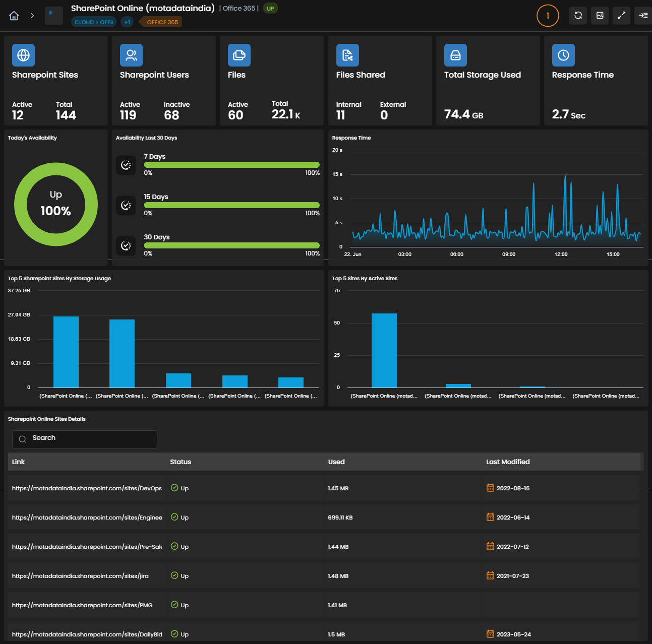The image size is (652, 644).
Task: Click the refresh icon in top toolbar
Action: [578, 16]
